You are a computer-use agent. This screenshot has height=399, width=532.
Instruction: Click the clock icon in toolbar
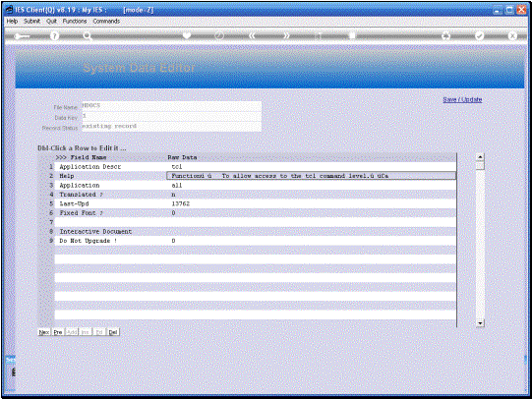coord(219,35)
